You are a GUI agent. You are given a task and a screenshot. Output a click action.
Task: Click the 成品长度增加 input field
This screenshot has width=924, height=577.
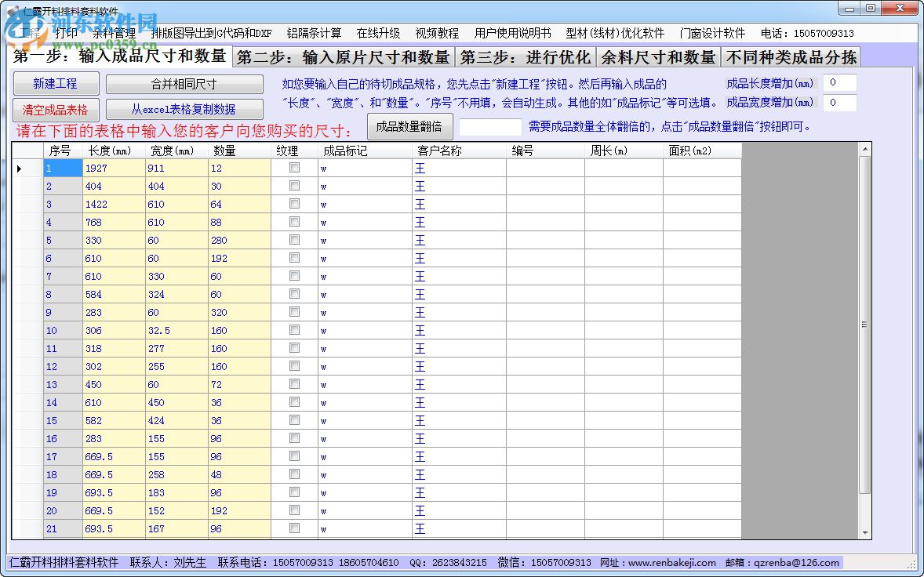[839, 83]
